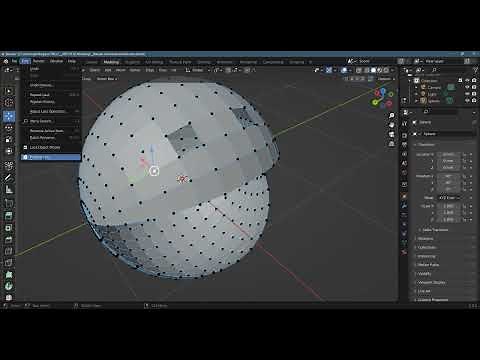Click Scale Z value field
The height and width of the screenshot is (360, 480).
448,220
